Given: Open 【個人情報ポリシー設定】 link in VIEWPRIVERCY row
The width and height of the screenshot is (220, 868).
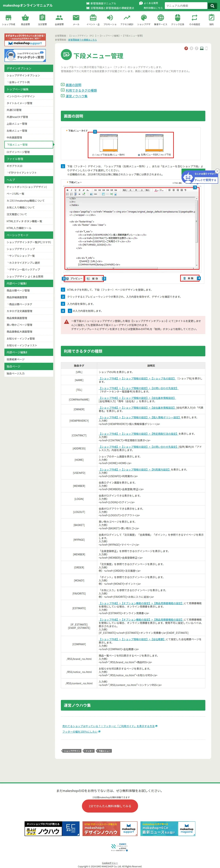Looking at the screenshot, I should pyautogui.click(x=166, y=417).
